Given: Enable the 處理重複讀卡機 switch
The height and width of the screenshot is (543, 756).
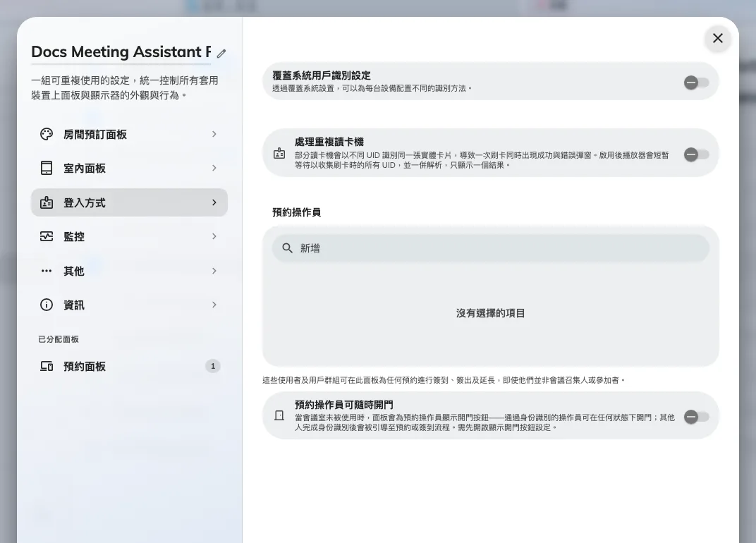Looking at the screenshot, I should tap(696, 154).
